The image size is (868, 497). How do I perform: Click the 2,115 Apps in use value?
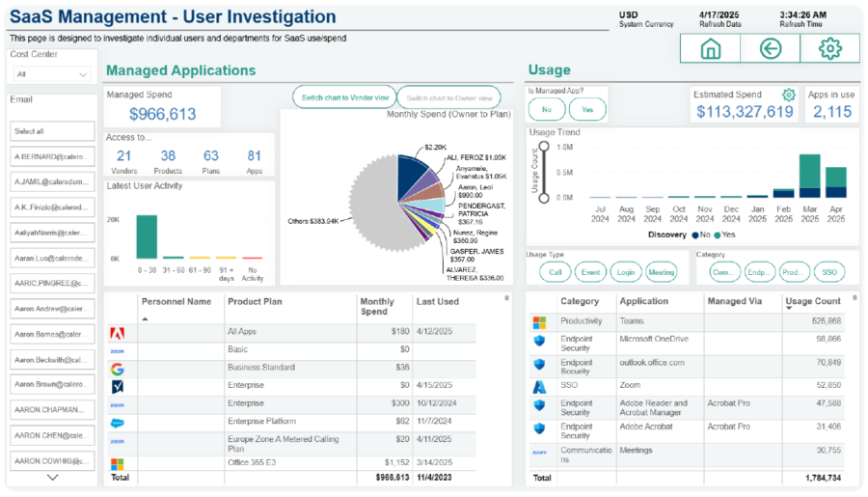832,112
